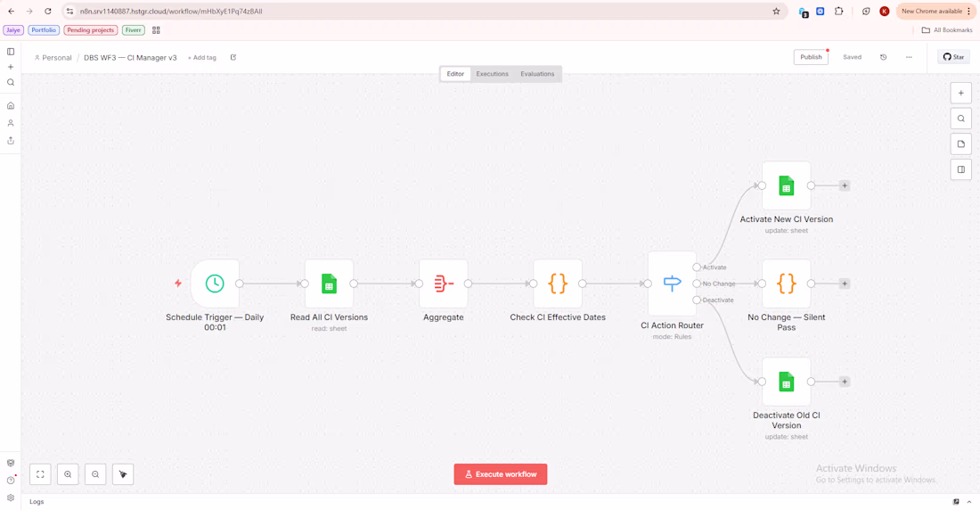The height and width of the screenshot is (510, 980).
Task: Open the Deactivate Old CI Version node
Action: [787, 382]
